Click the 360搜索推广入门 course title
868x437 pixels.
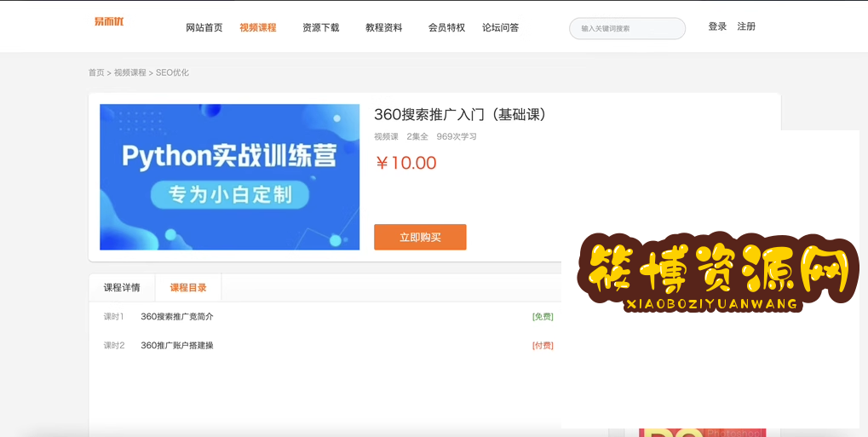tap(461, 115)
